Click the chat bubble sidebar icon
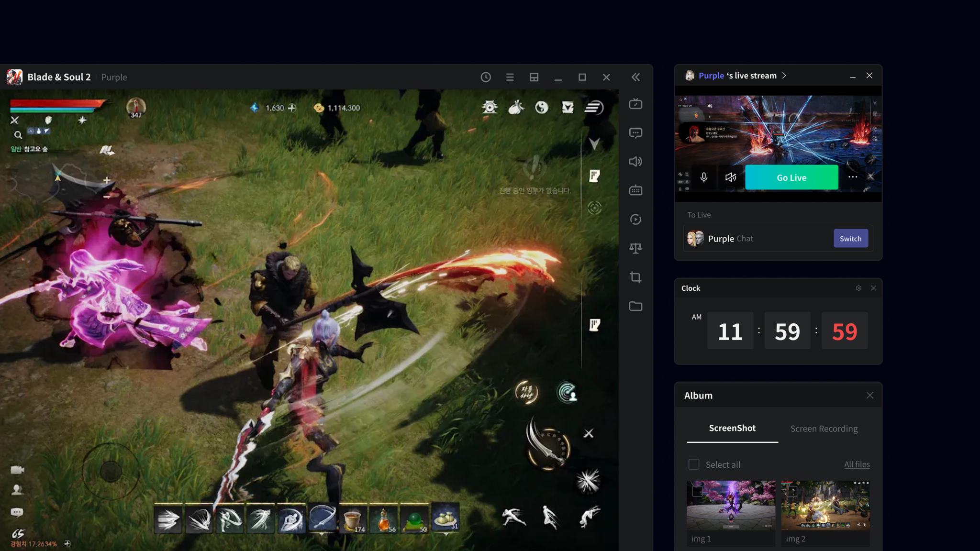The image size is (980, 551). pos(635,133)
